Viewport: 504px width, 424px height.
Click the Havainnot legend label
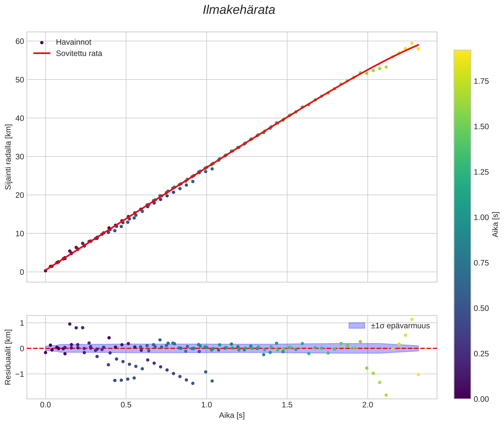[x=74, y=42]
